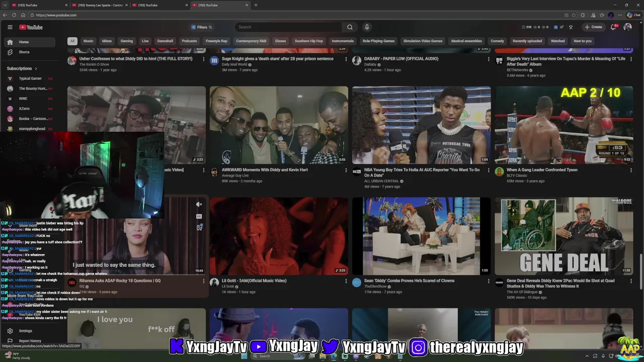The width and height of the screenshot is (644, 362).
Task: Open more options for AWKWARD Moments With Diddy
Action: point(346,170)
